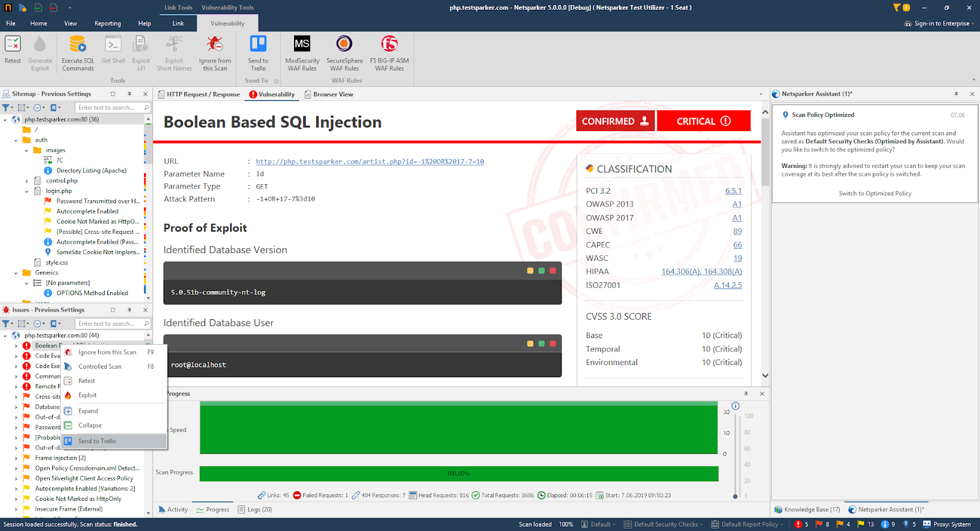Expand the Frame Injection issue group

click(x=16, y=458)
